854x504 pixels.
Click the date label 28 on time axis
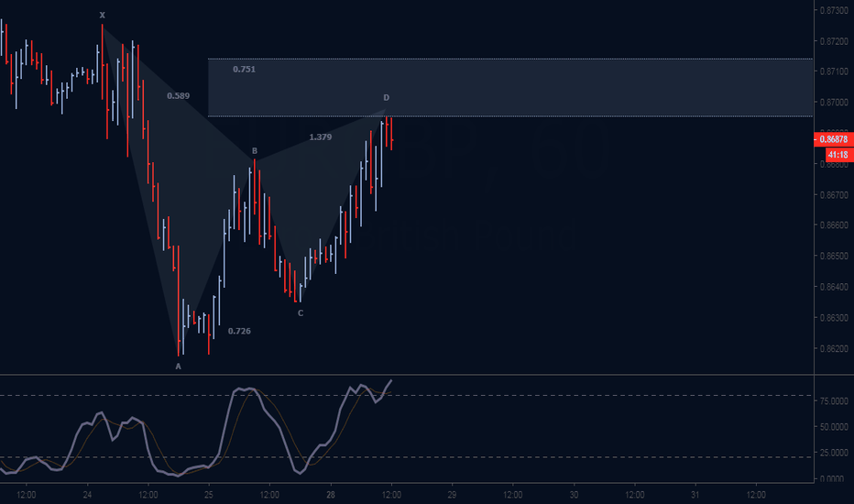(331, 495)
